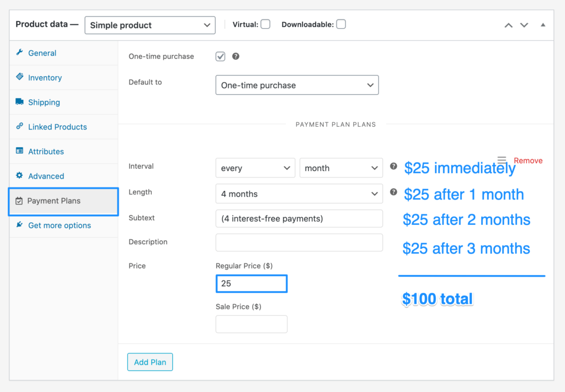Click inside the Sale Price field
This screenshot has height=392, width=565.
pyautogui.click(x=251, y=324)
